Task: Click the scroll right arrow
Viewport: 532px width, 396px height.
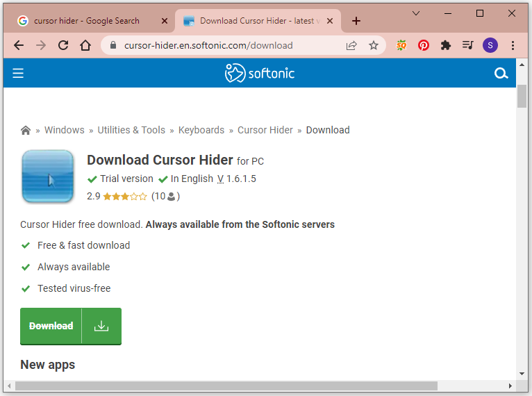Action: pyautogui.click(x=510, y=386)
